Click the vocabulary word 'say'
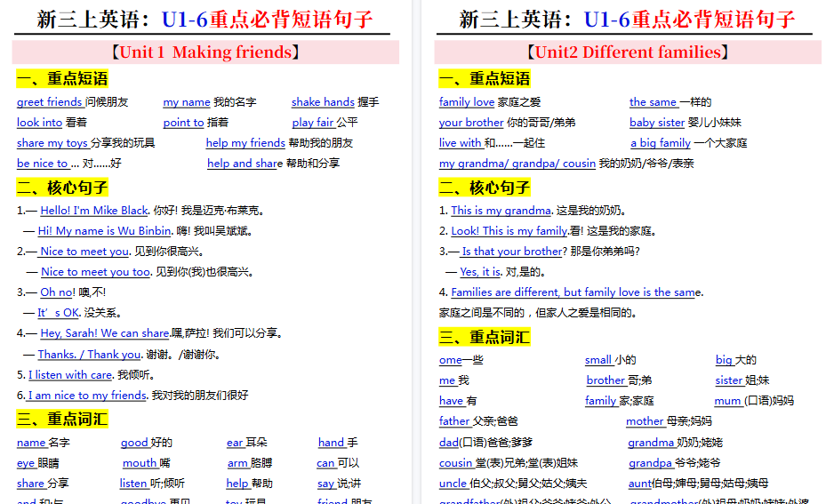826x504 pixels. 325,483
